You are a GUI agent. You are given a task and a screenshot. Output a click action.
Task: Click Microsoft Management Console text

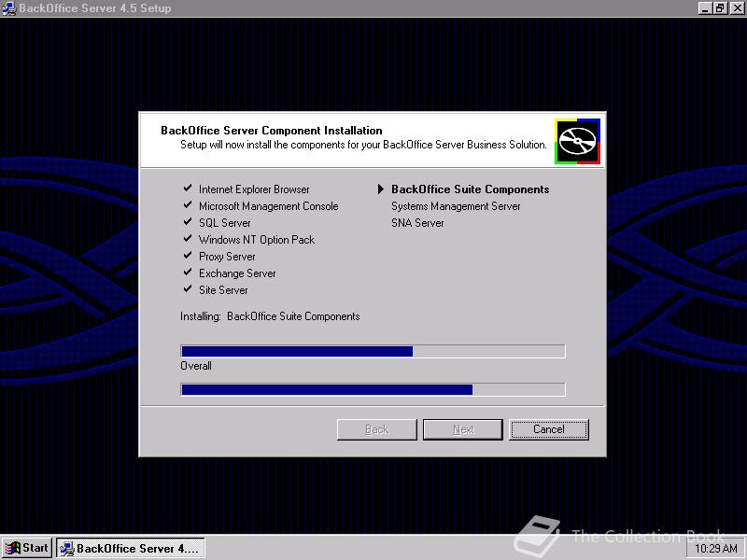pyautogui.click(x=269, y=206)
